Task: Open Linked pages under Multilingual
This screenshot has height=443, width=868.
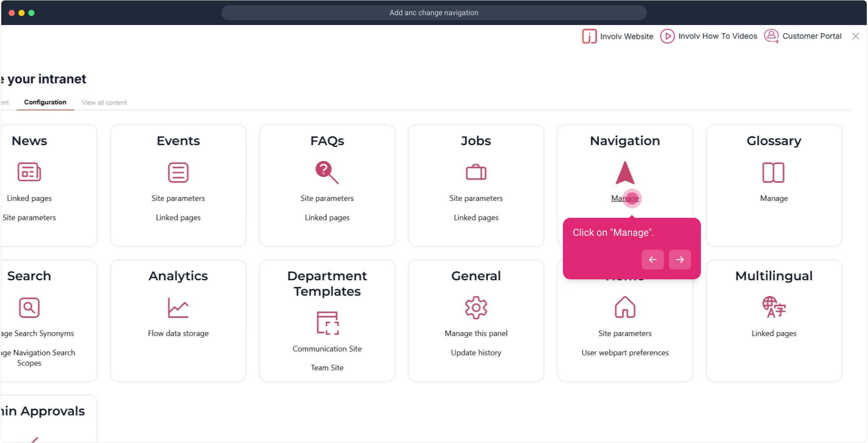Action: pyautogui.click(x=774, y=333)
